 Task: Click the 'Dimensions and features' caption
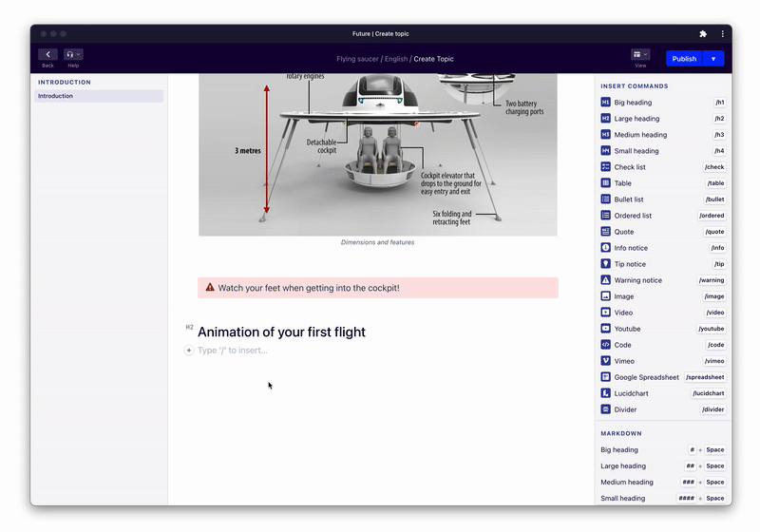click(377, 242)
